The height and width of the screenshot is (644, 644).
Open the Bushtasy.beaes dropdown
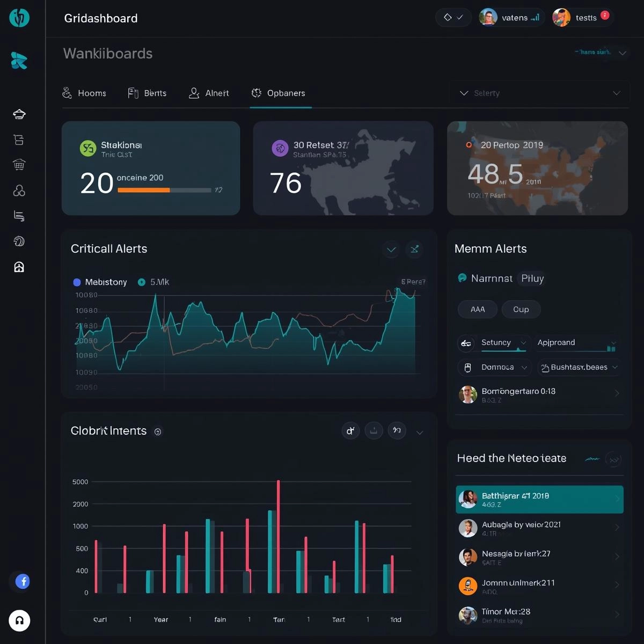[579, 368]
